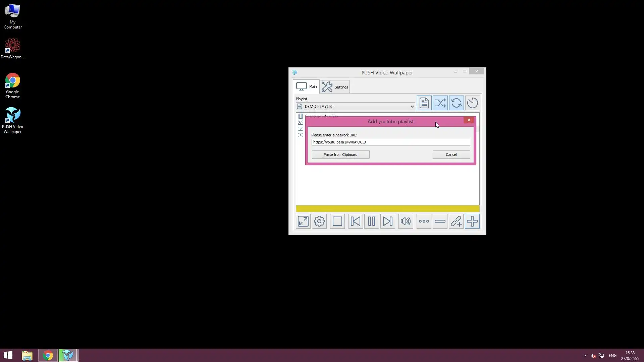The height and width of the screenshot is (362, 644).
Task: Open Google Chrome from taskbar
Action: [48, 355]
